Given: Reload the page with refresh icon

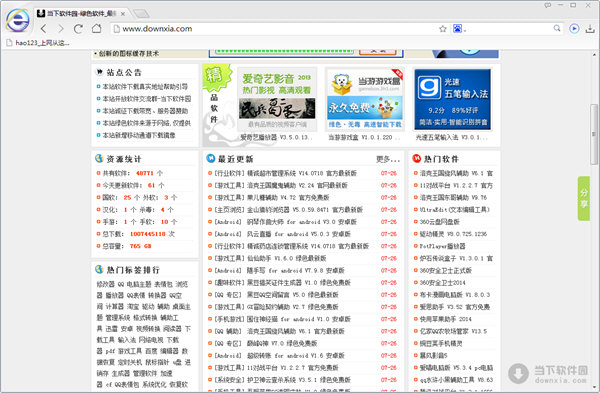Looking at the screenshot, I should [x=78, y=28].
